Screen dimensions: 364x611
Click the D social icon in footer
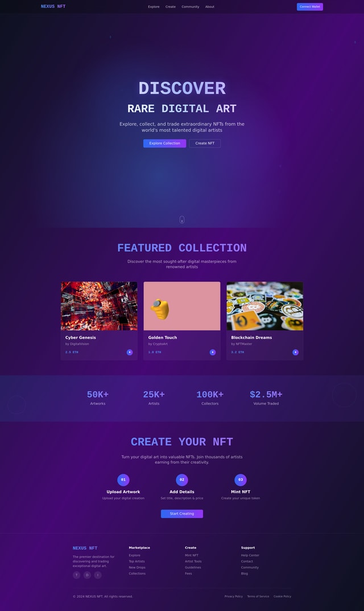tap(87, 575)
